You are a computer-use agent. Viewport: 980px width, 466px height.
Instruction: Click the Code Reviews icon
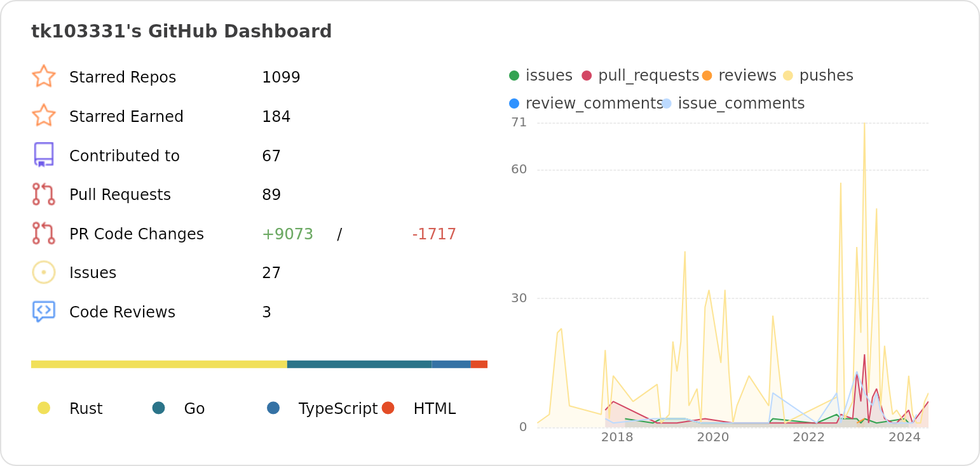[x=44, y=312]
